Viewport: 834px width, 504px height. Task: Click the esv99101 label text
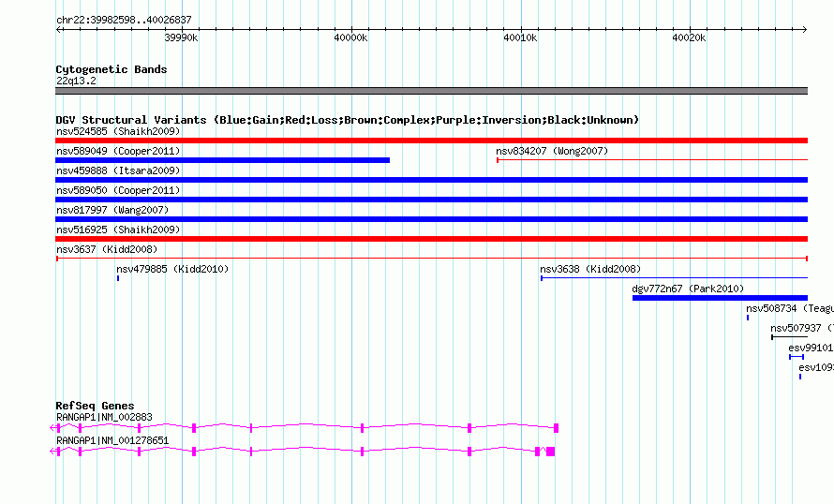click(811, 348)
